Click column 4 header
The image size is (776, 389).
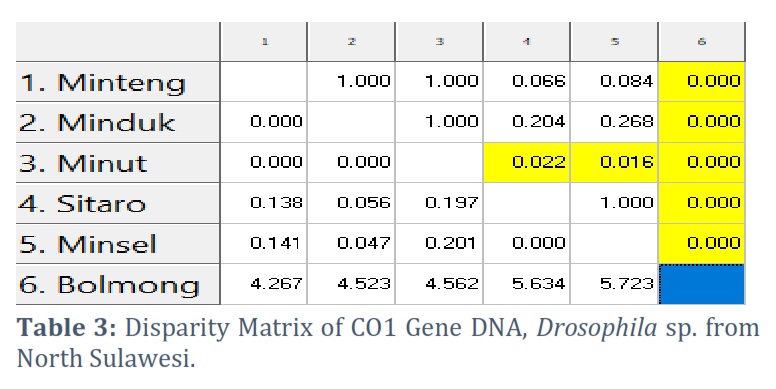[527, 42]
